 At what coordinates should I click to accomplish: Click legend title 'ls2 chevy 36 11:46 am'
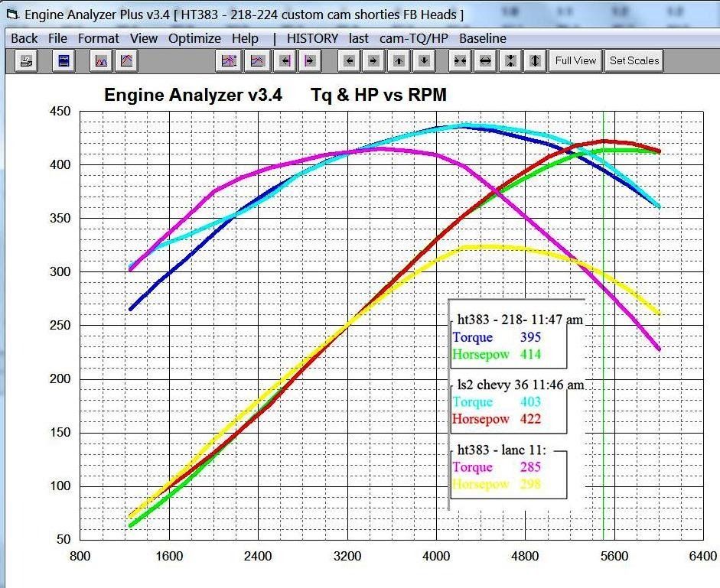[521, 385]
